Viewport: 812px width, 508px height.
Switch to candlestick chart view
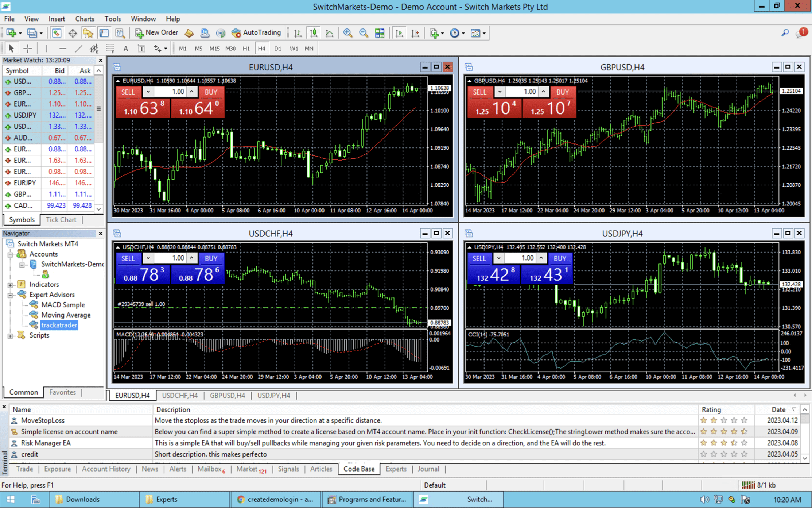coord(314,33)
